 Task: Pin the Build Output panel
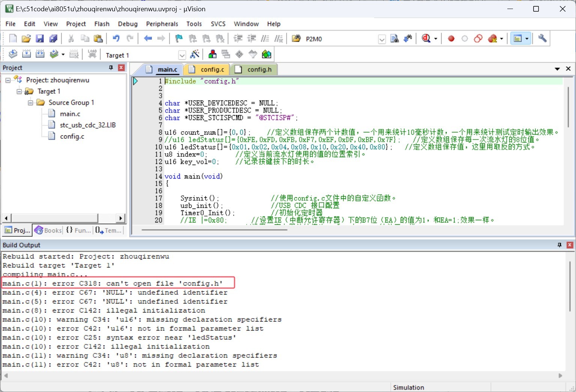point(559,245)
